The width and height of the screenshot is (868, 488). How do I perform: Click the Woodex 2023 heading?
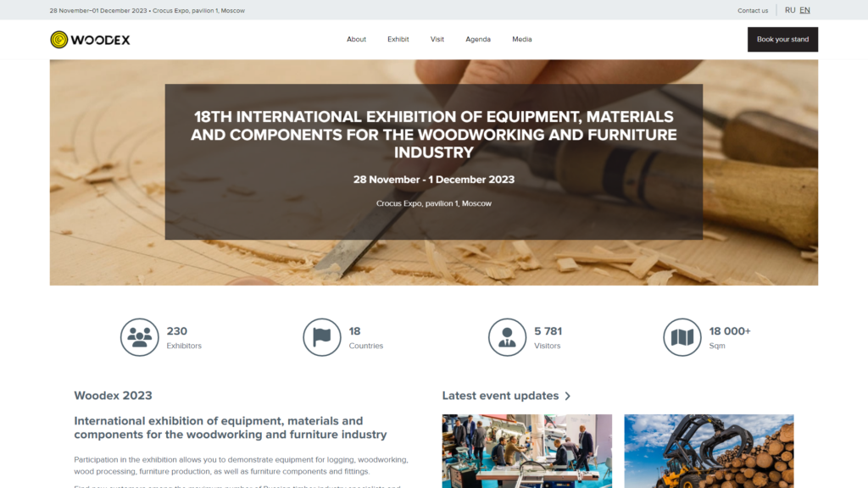pyautogui.click(x=113, y=396)
